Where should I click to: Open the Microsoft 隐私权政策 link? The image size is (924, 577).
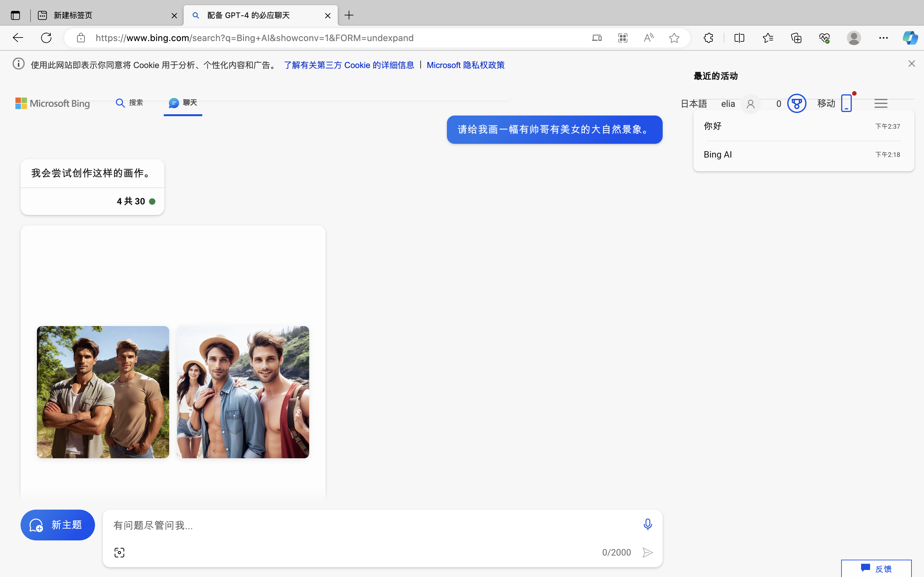tap(465, 65)
